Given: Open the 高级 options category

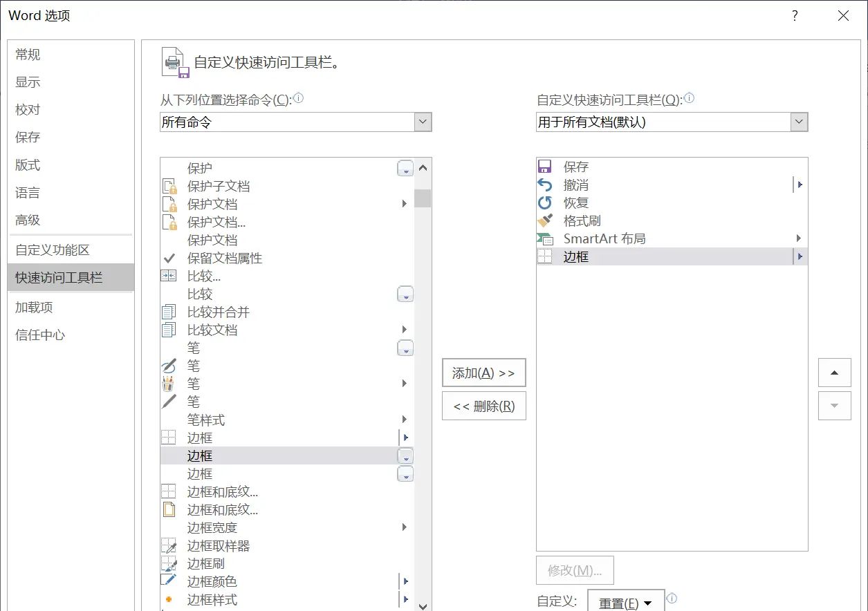Looking at the screenshot, I should coord(71,220).
